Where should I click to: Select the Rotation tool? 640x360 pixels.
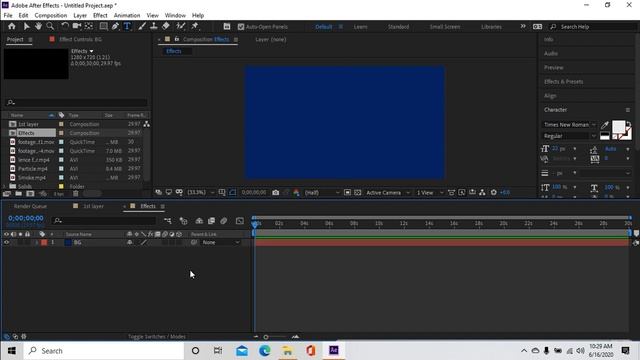coord(64,26)
